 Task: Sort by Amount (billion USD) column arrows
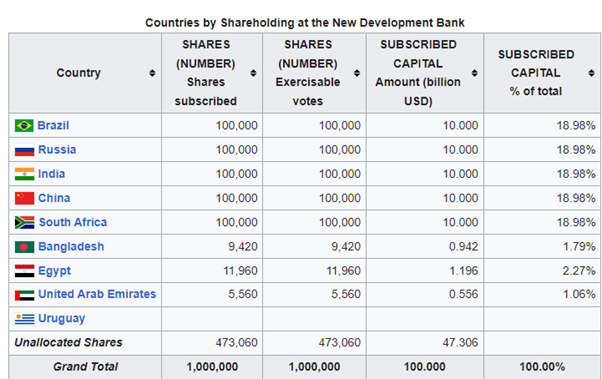click(475, 73)
